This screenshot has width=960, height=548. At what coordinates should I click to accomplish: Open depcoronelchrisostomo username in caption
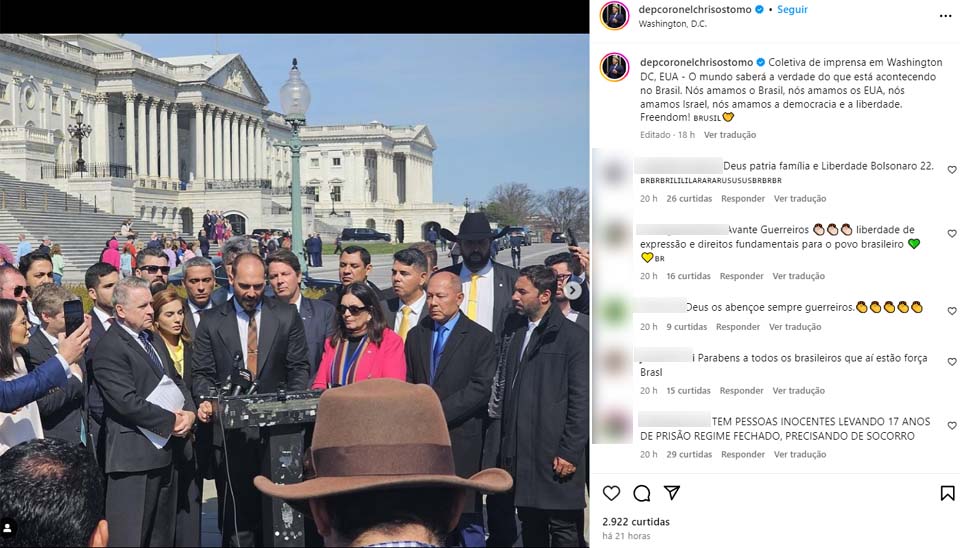point(696,62)
